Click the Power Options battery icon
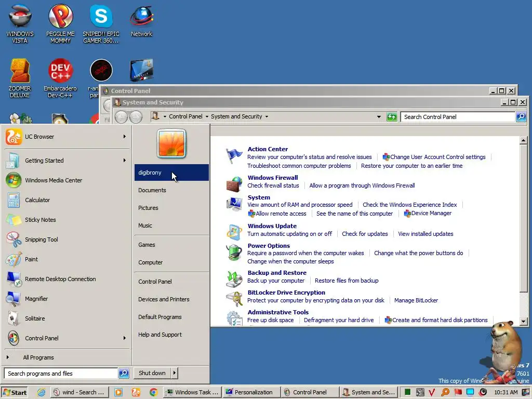The height and width of the screenshot is (399, 532). pyautogui.click(x=234, y=252)
